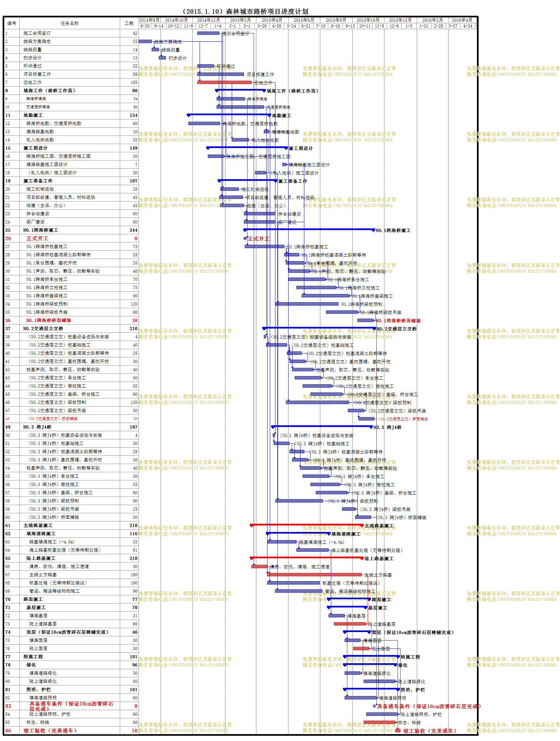
Task: Click the 工期 column header
Action: click(129, 23)
